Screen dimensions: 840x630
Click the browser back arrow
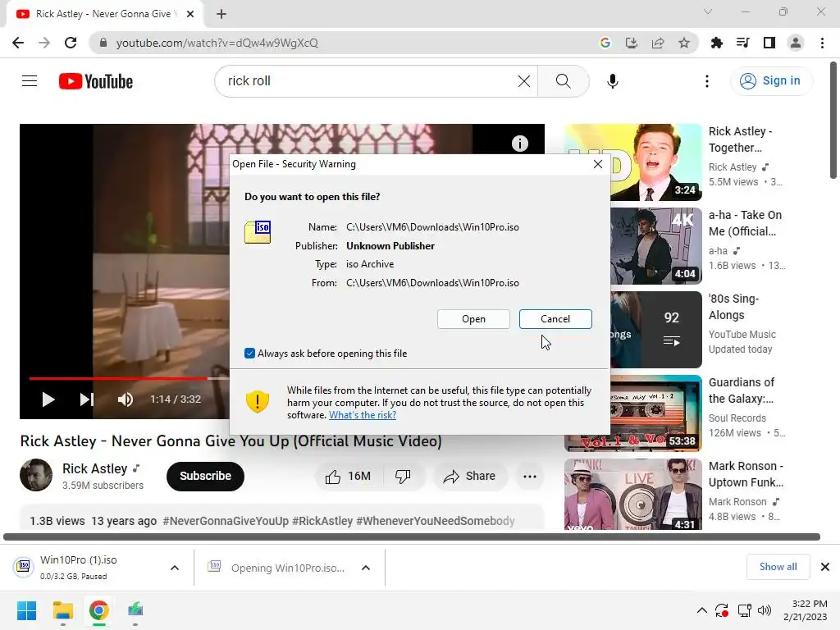(x=18, y=43)
